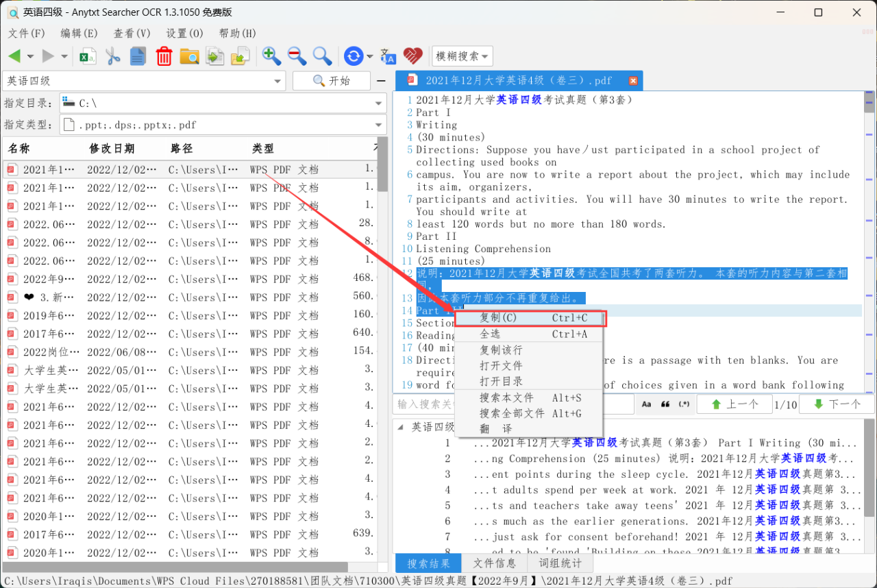Toggle the Aa case-sensitive search option
This screenshot has width=877, height=588.
647,404
